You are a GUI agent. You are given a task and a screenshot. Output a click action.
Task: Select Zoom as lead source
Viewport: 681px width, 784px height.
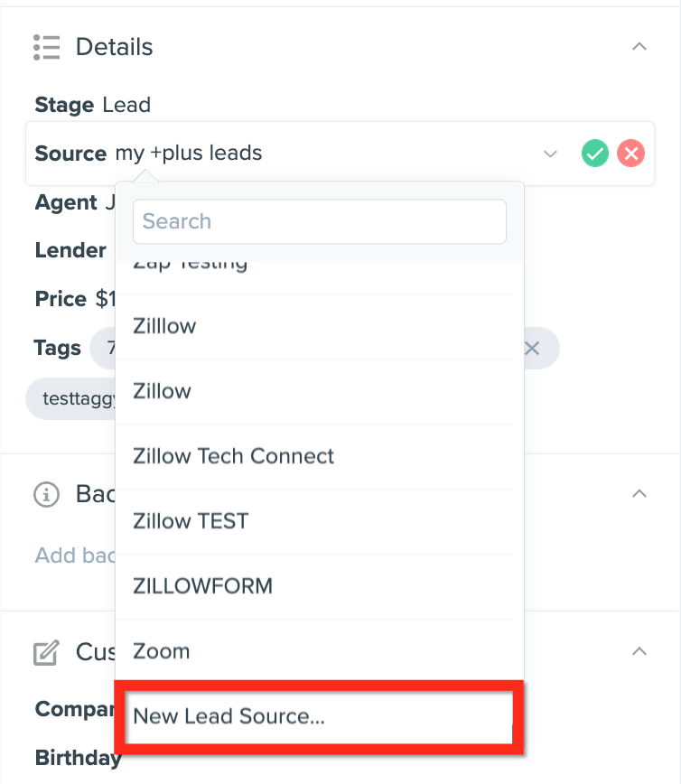click(x=320, y=651)
